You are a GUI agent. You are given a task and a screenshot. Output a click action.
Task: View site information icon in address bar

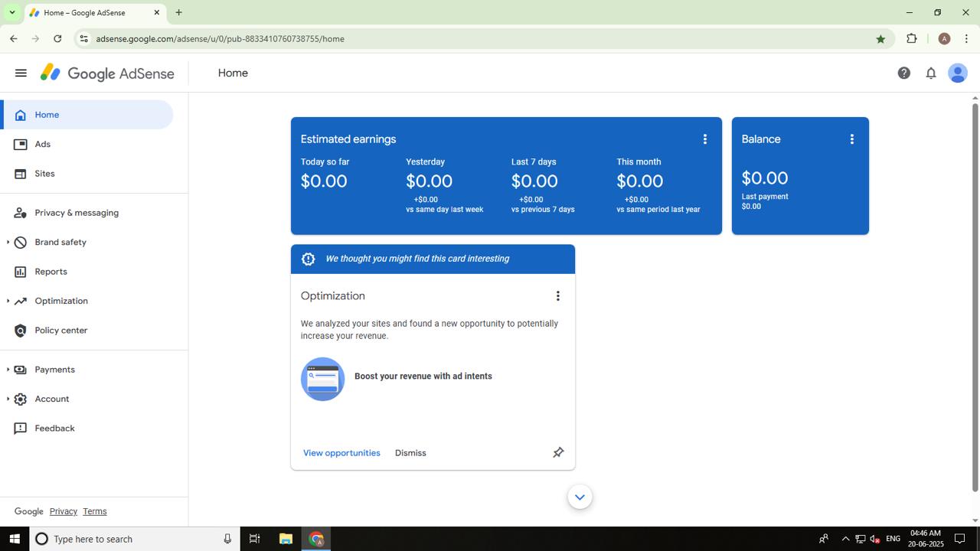pyautogui.click(x=83, y=39)
